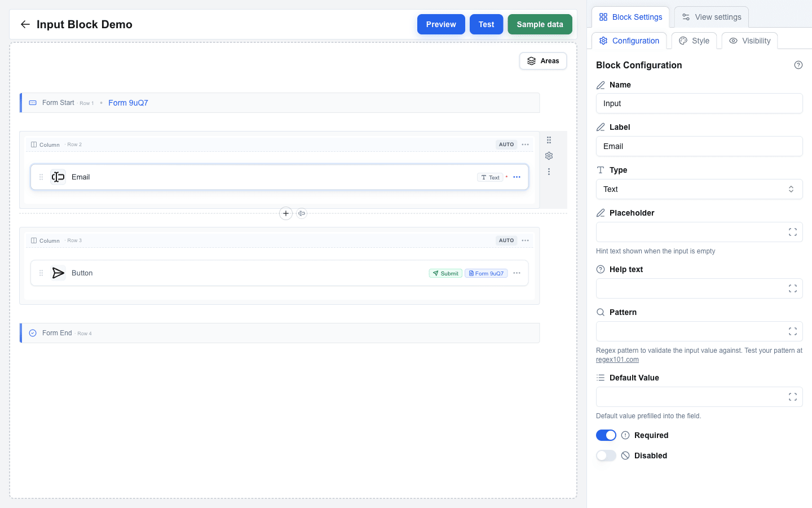Open the Areas layers button

[x=543, y=61]
